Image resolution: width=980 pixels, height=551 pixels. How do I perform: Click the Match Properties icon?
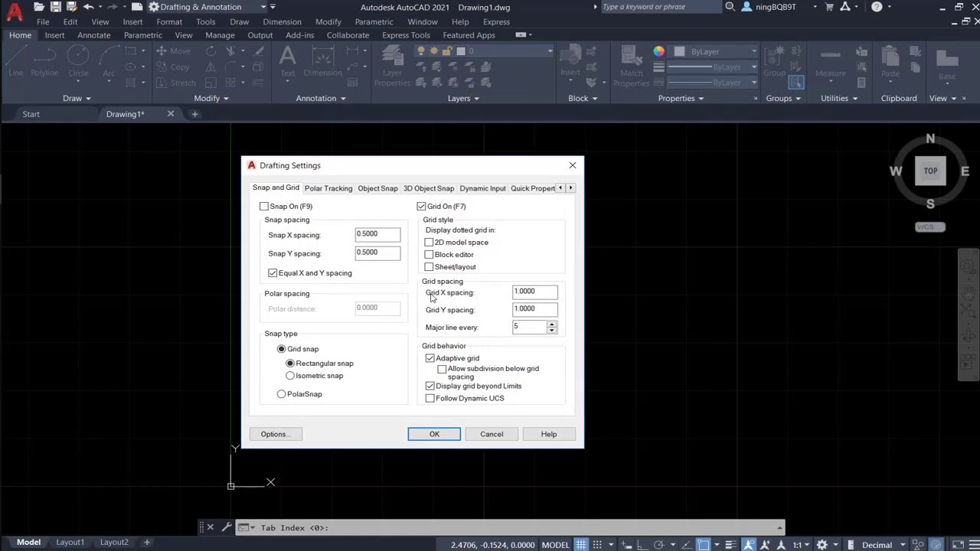click(x=632, y=66)
